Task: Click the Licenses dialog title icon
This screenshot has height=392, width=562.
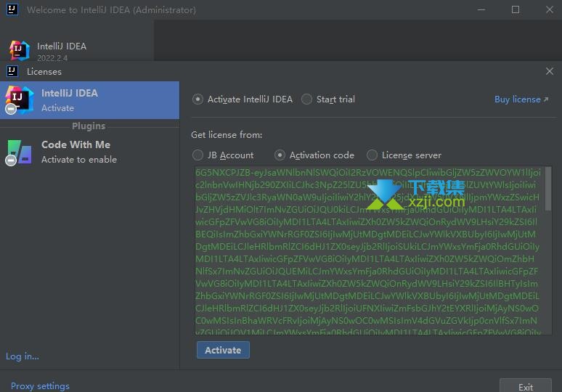Action: [12, 71]
